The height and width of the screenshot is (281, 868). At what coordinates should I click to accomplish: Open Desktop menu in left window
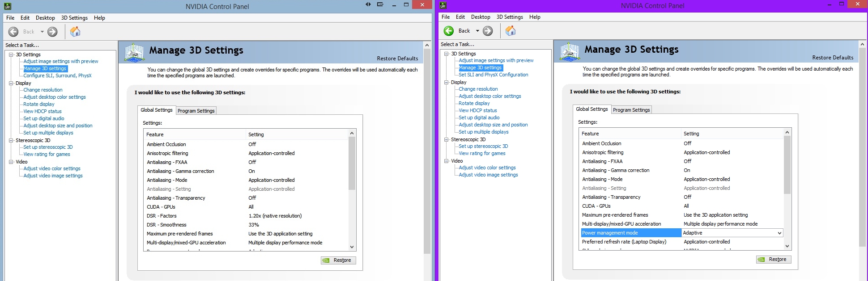point(45,18)
